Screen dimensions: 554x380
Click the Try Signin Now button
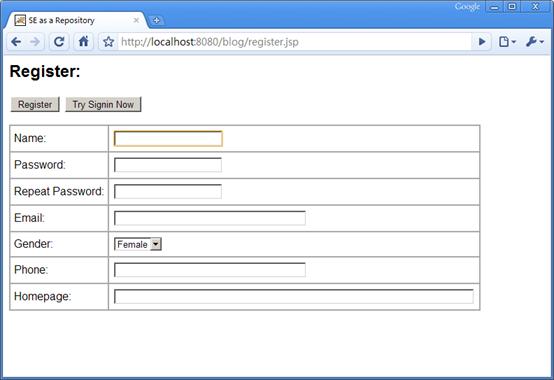[x=103, y=105]
